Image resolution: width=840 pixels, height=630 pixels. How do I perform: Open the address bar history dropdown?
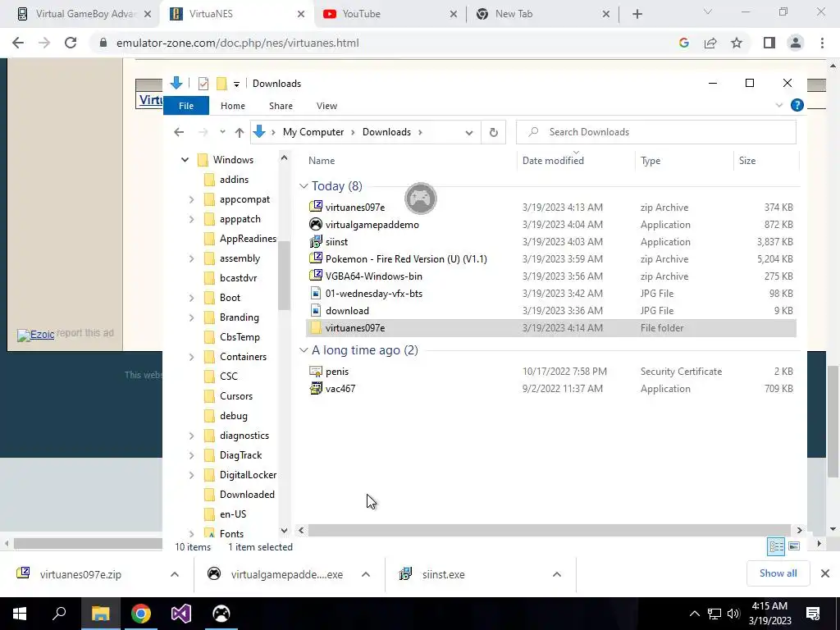coord(469,132)
